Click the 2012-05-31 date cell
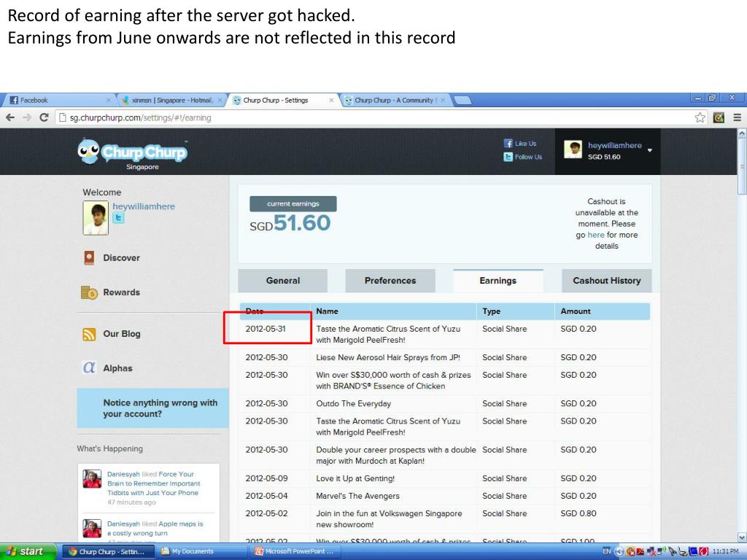Screen dimensions: 747x560 [x=266, y=329]
